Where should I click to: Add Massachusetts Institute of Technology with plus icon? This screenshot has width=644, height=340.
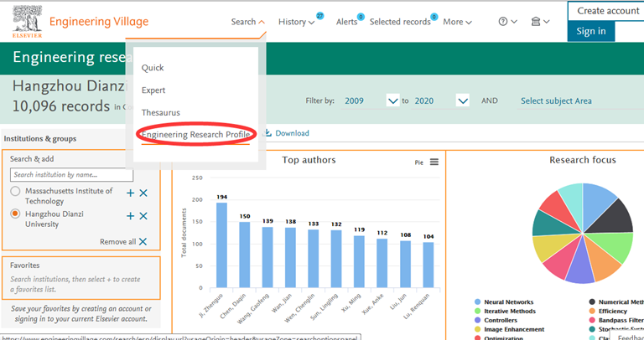click(x=130, y=193)
